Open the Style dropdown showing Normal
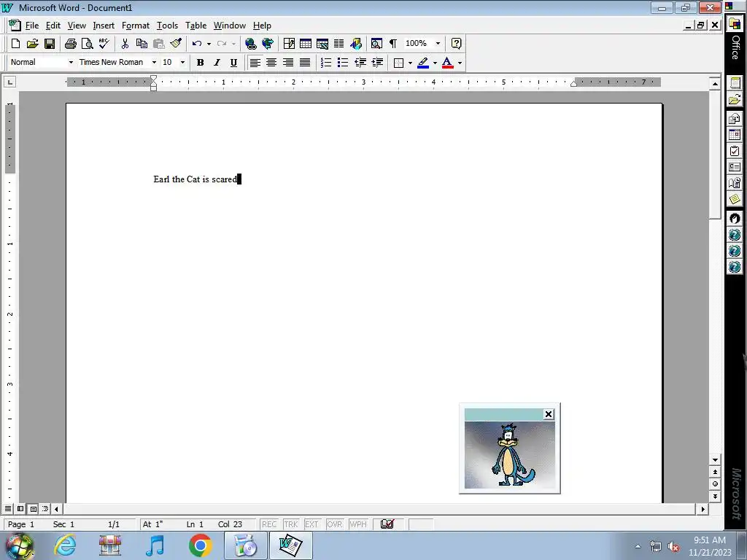The width and height of the screenshot is (747, 560). click(x=71, y=63)
